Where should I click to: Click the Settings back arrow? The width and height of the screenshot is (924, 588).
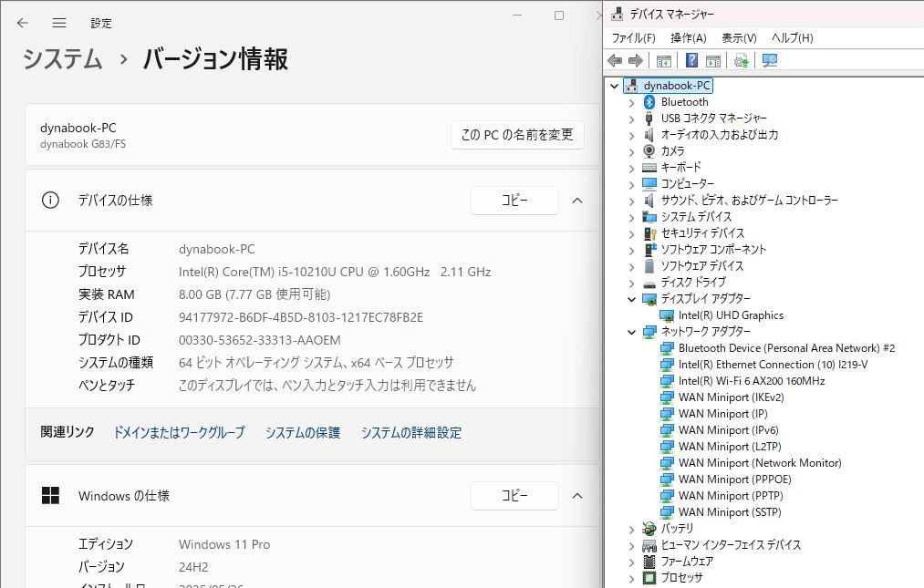coord(23,23)
